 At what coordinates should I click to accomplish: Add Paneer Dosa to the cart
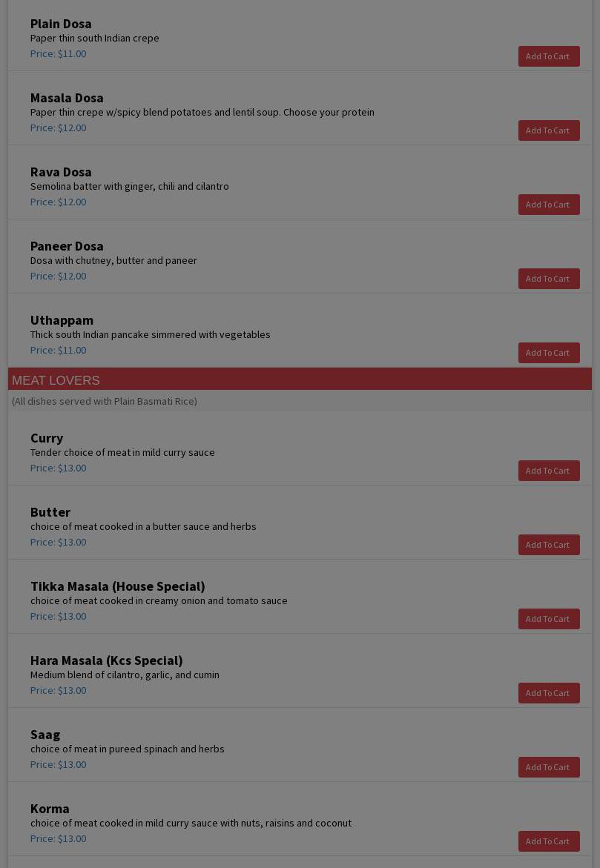click(x=548, y=279)
